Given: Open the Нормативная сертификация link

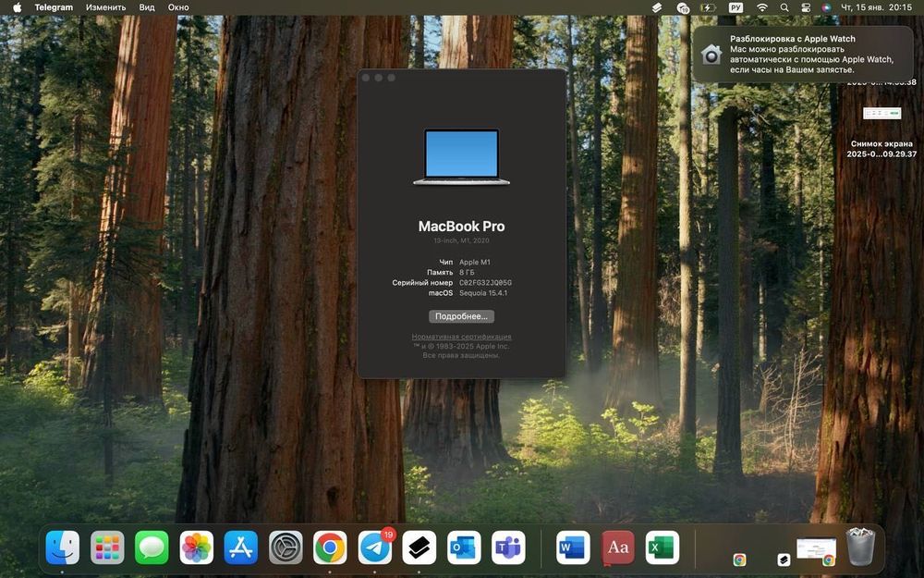Looking at the screenshot, I should point(461,337).
